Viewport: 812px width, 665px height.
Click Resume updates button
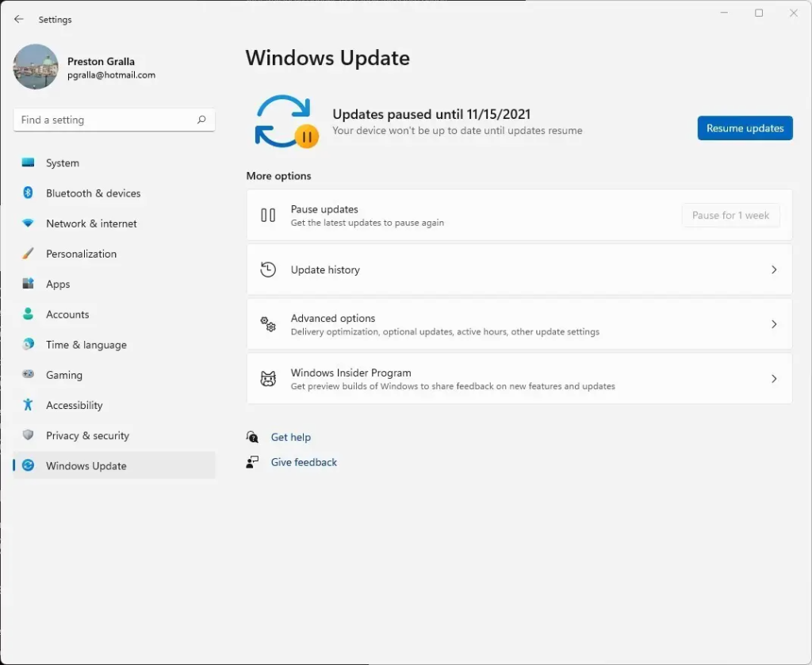coord(745,128)
